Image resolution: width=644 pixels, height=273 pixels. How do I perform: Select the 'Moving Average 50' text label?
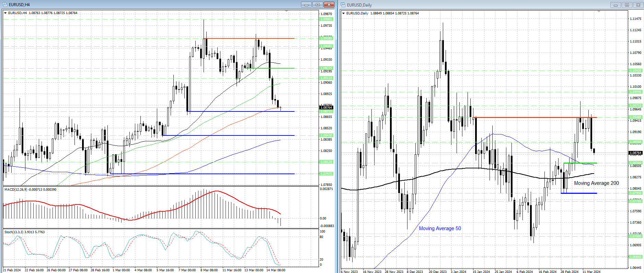[x=440, y=228]
